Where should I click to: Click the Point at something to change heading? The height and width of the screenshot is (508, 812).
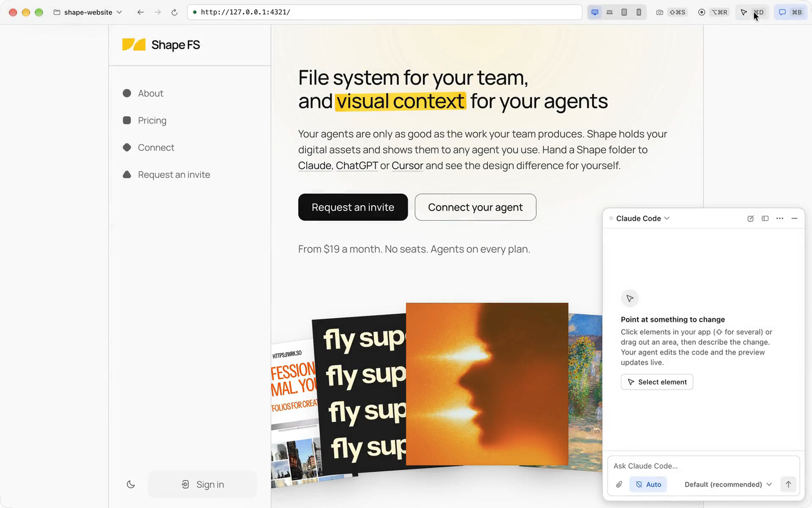[x=673, y=319]
